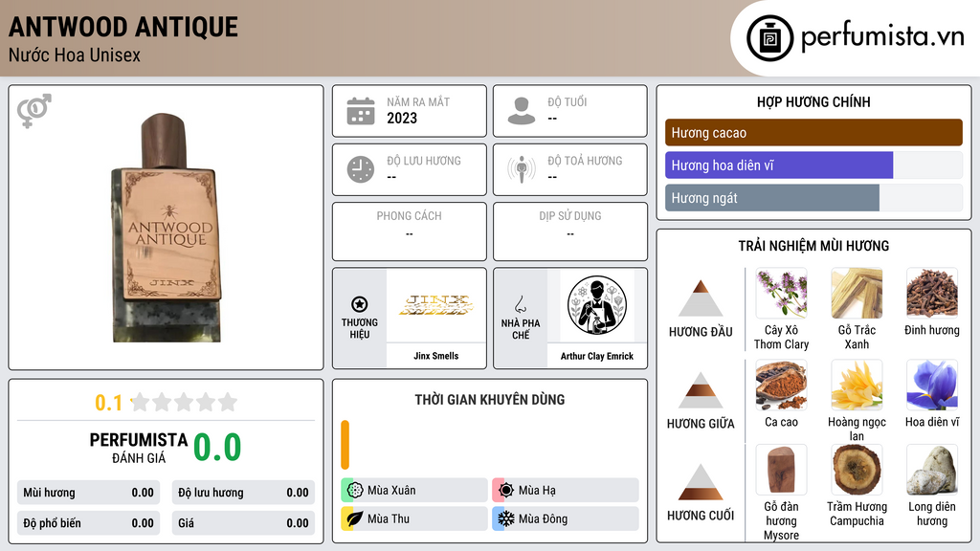
Task: Click the Mùa Đông snowflake icon
Action: click(506, 518)
